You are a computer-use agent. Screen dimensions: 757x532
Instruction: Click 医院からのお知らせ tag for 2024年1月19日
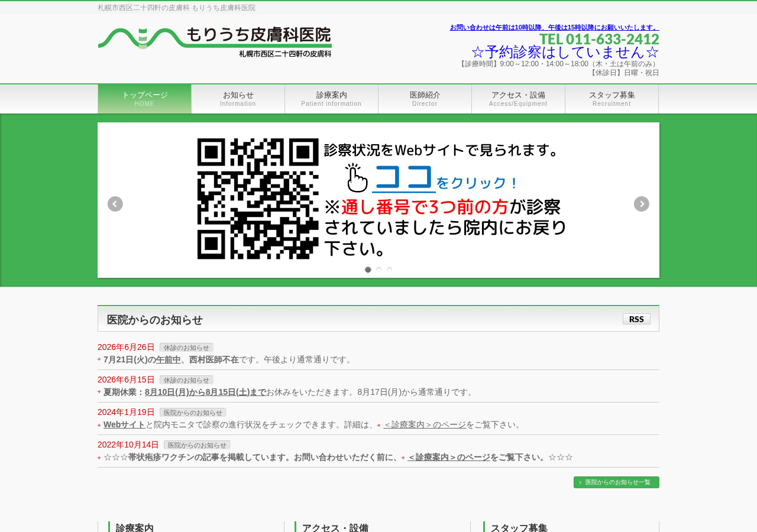point(193,413)
